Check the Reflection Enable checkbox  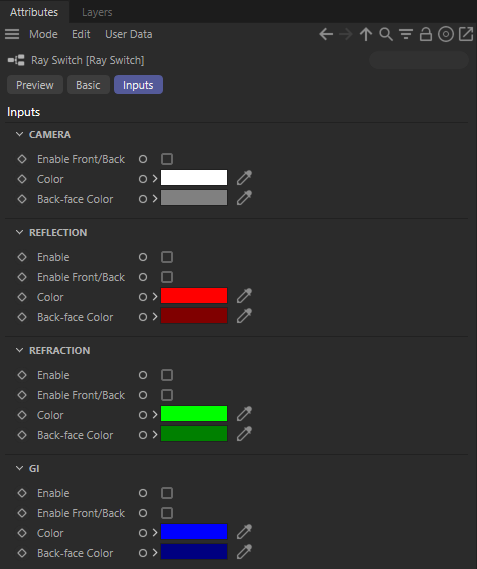click(x=167, y=257)
